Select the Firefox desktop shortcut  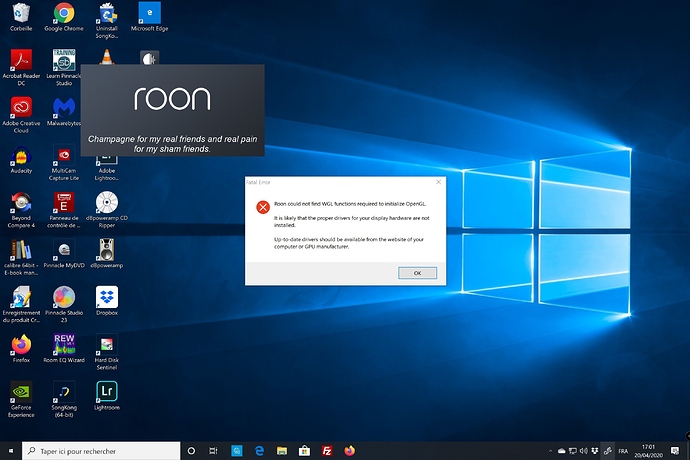[x=21, y=349]
